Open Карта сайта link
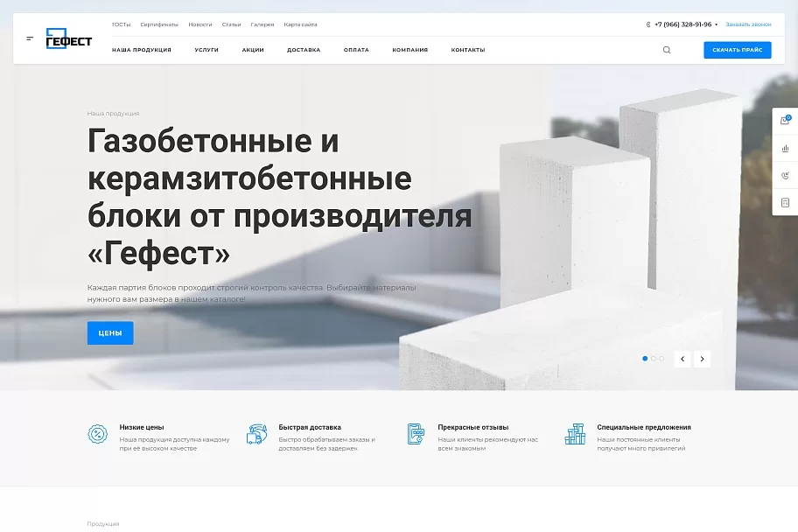 [x=300, y=24]
